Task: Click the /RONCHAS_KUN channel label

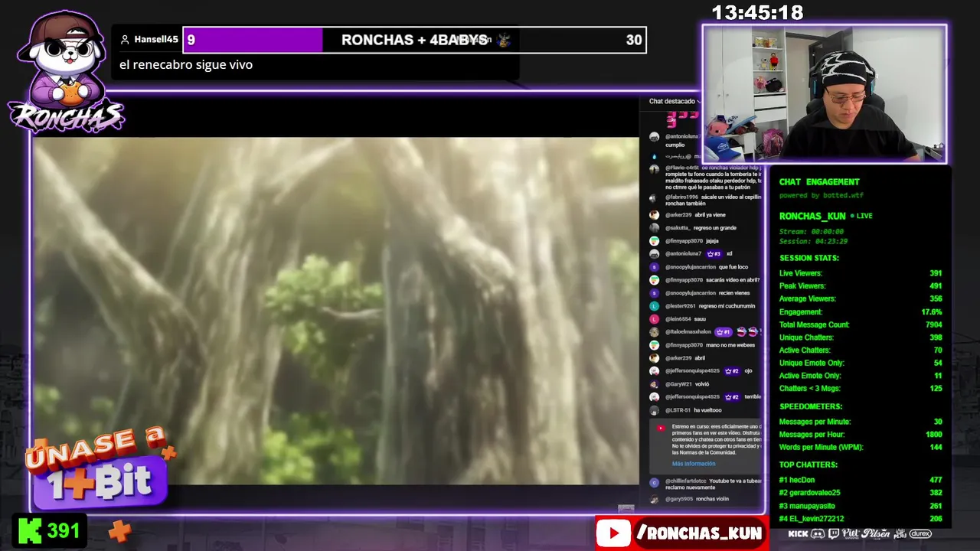Action: (x=699, y=533)
